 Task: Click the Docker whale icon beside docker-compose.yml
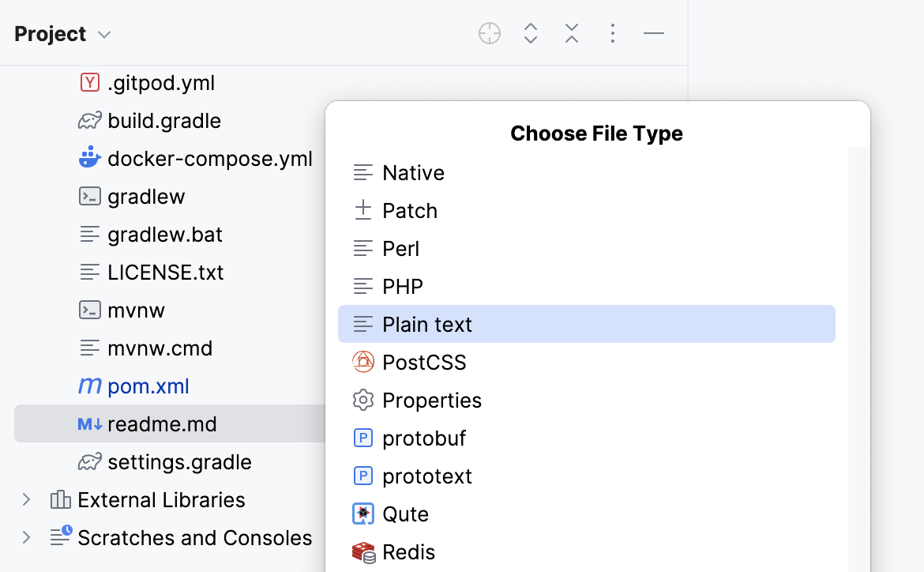91,158
